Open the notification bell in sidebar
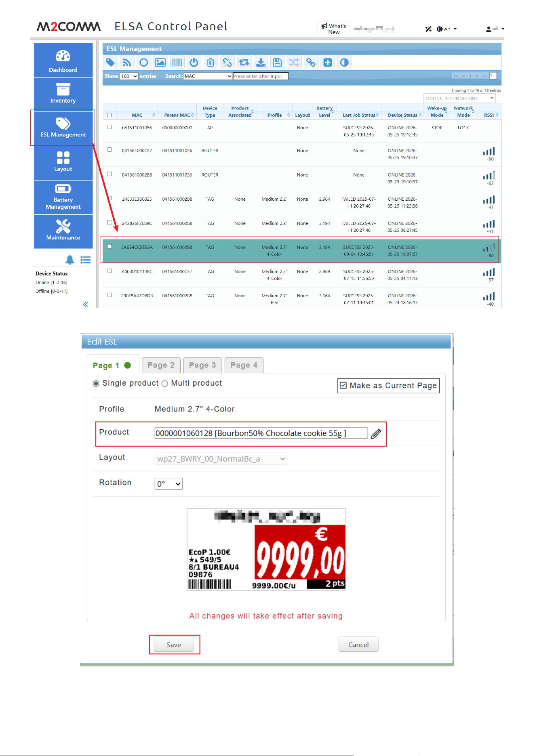 click(70, 260)
